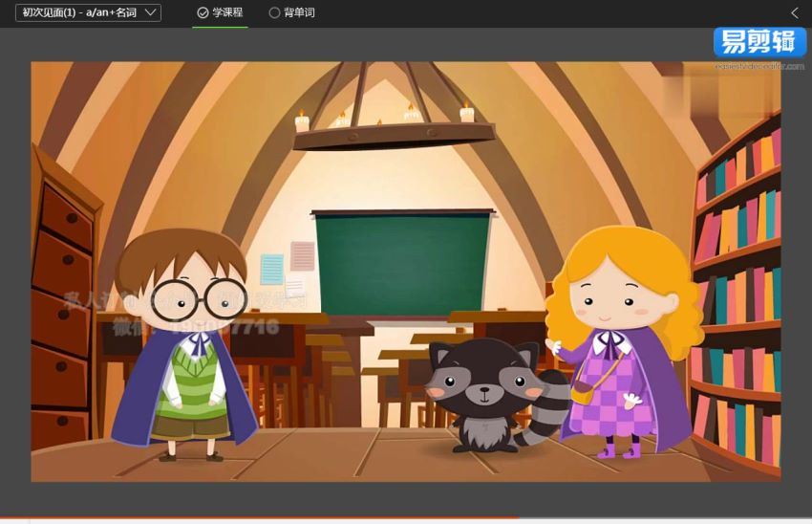Select the 学课程 radio tab
Image resolution: width=812 pixels, height=524 pixels.
pos(220,12)
